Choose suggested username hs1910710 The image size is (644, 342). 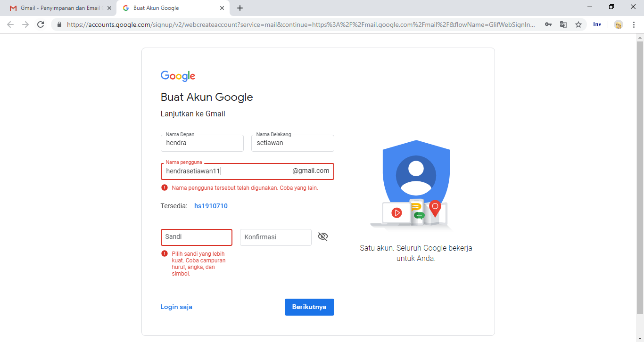click(x=211, y=206)
